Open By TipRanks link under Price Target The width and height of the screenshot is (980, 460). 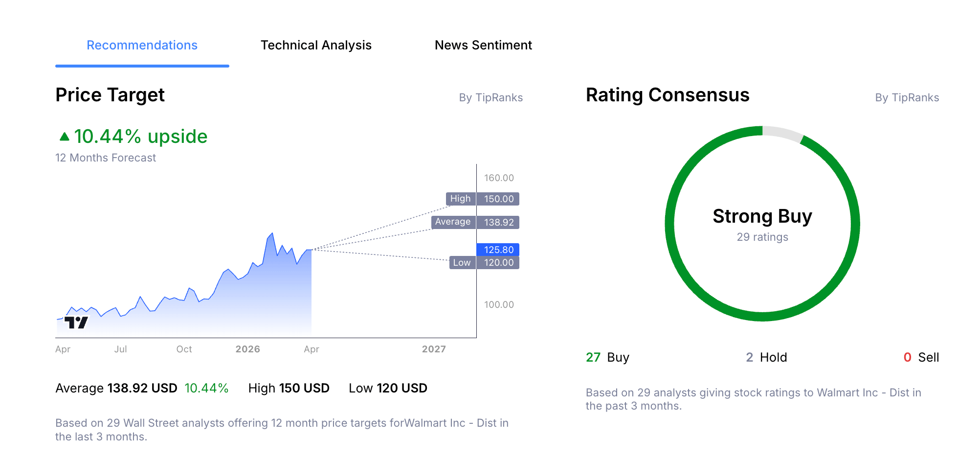491,97
